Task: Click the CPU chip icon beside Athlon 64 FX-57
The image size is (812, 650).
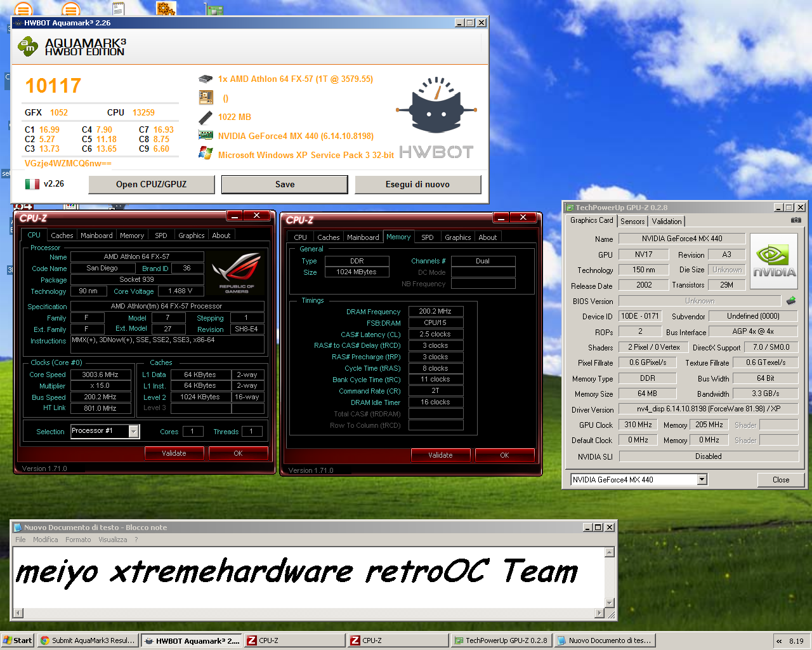Action: pos(206,79)
